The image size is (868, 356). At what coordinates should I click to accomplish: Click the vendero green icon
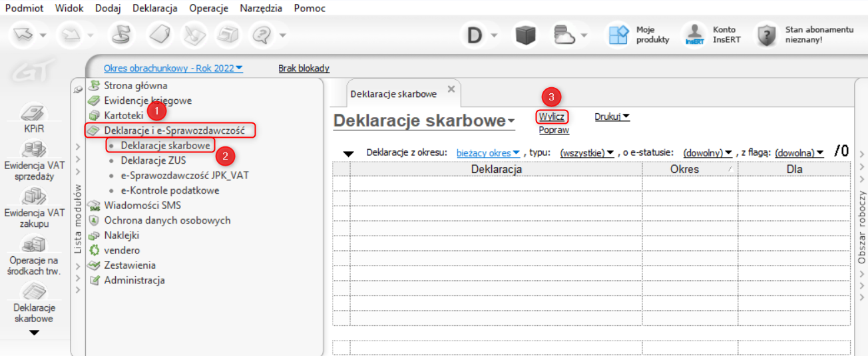(94, 250)
